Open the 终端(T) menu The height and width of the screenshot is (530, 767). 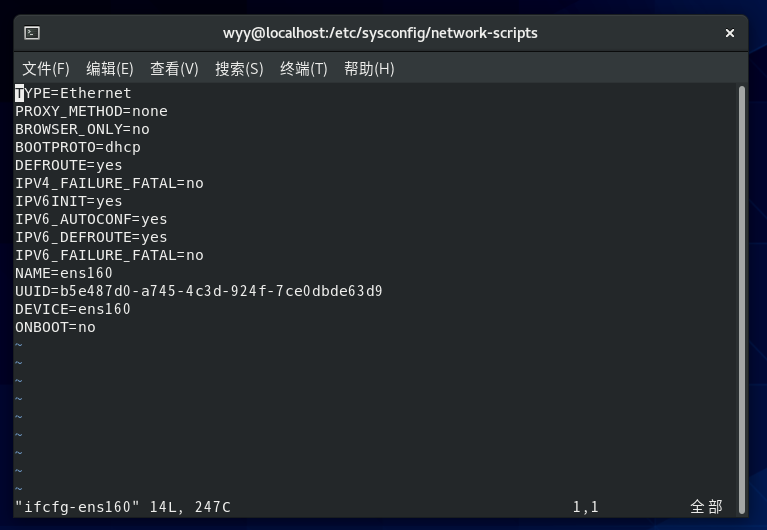(303, 69)
